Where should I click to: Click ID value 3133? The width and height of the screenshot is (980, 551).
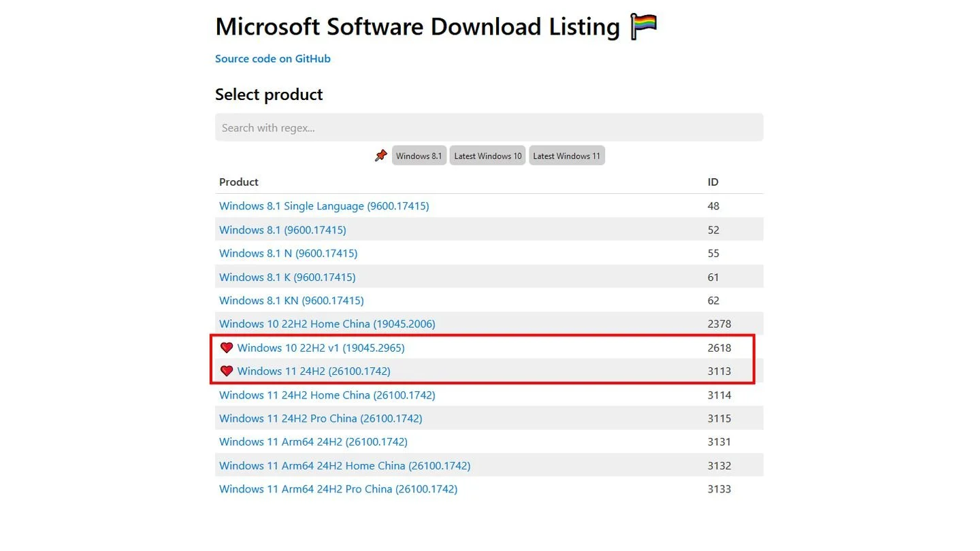(x=719, y=489)
